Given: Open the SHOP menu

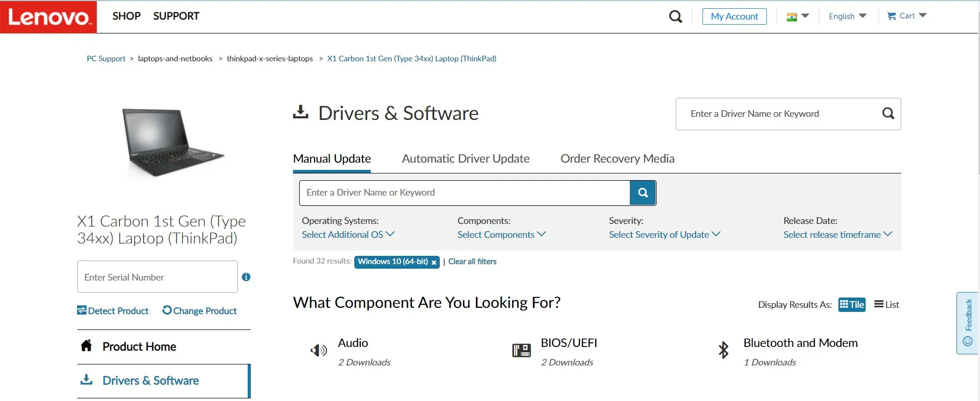Looking at the screenshot, I should pos(126,16).
